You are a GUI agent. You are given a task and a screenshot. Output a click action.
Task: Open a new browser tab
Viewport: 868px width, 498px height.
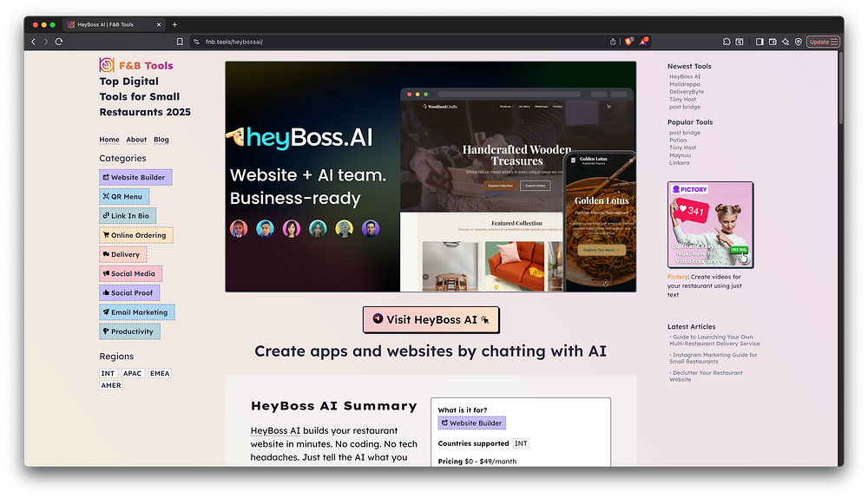[174, 24]
